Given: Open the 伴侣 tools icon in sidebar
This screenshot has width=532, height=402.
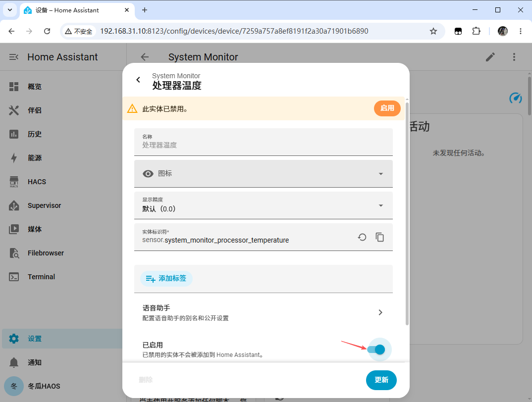Looking at the screenshot, I should point(14,110).
